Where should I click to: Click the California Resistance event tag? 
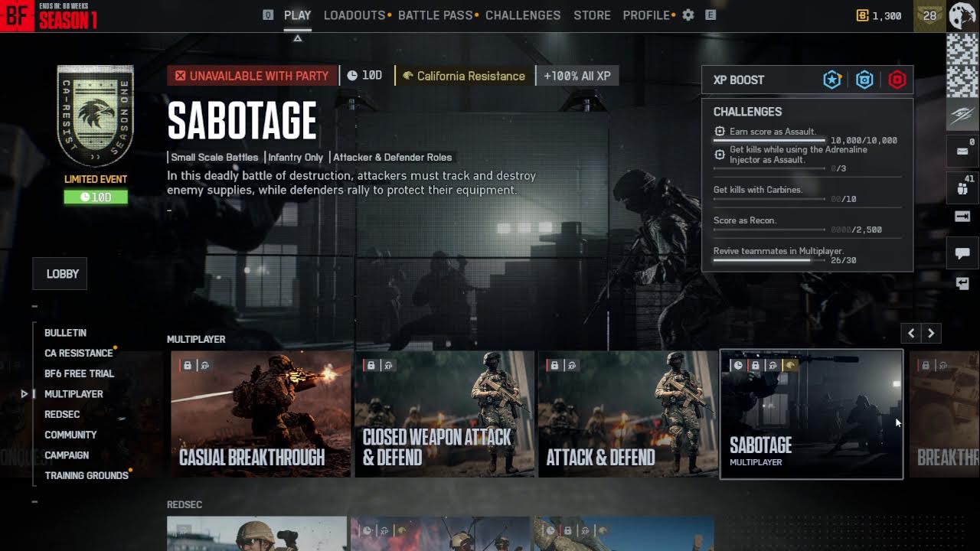464,76
